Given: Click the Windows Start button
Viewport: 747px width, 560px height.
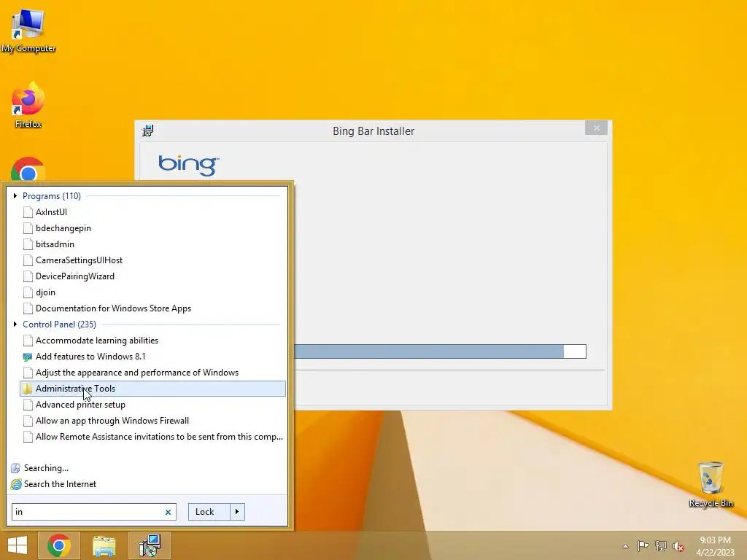Looking at the screenshot, I should 18,545.
